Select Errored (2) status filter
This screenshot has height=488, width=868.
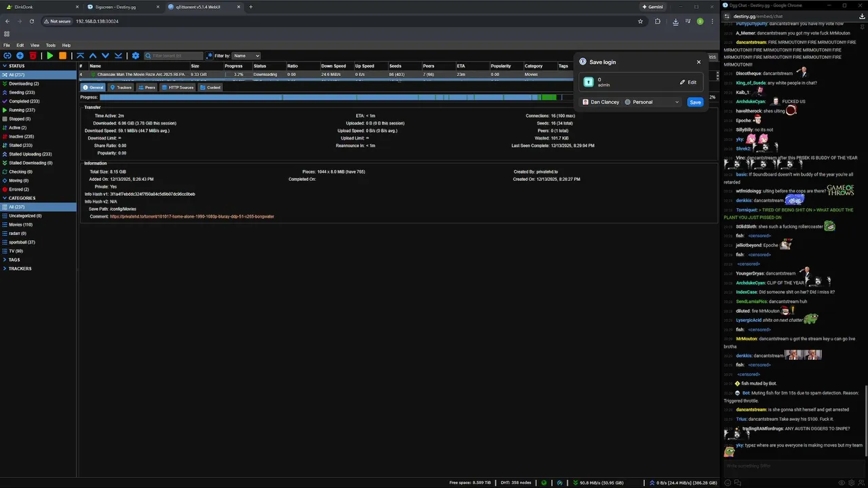click(x=38, y=189)
